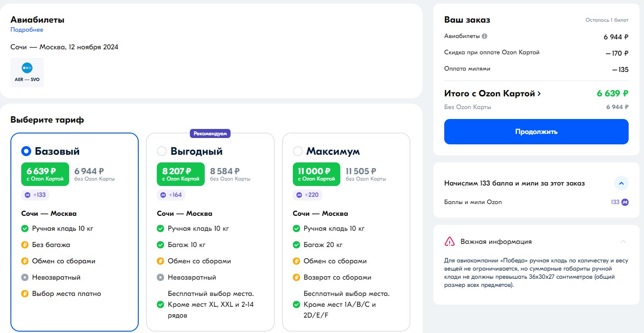The width and height of the screenshot is (644, 333).
Task: Select the Выгодный tariff radio button
Action: pyautogui.click(x=162, y=151)
